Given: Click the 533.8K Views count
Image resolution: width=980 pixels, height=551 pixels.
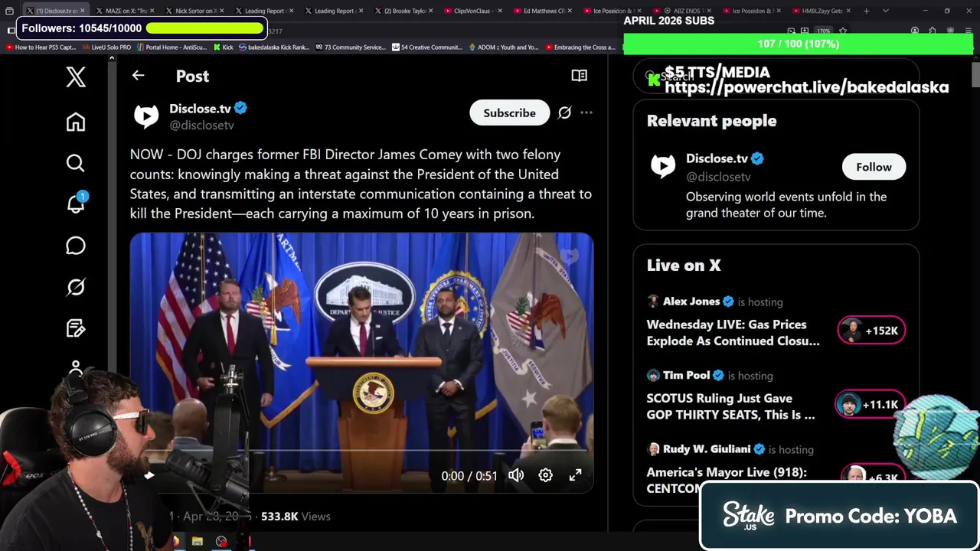Looking at the screenshot, I should point(296,517).
